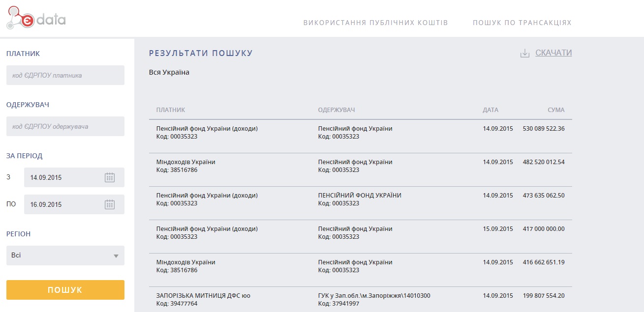Click Міндоходів України in 416 662 651.19 row

point(186,262)
